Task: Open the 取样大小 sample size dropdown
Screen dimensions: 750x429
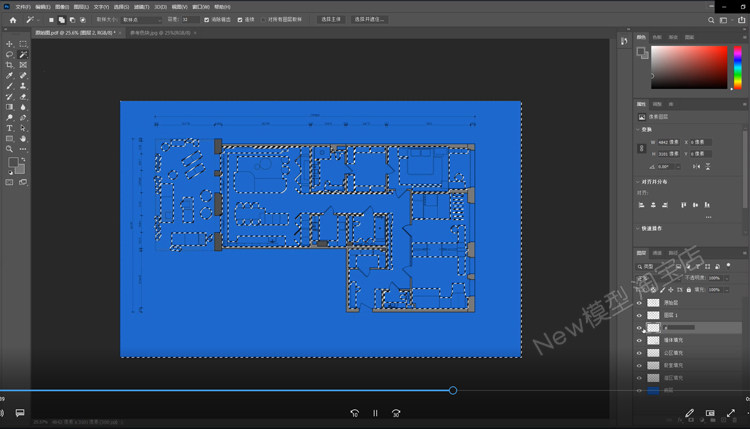Action: 139,19
